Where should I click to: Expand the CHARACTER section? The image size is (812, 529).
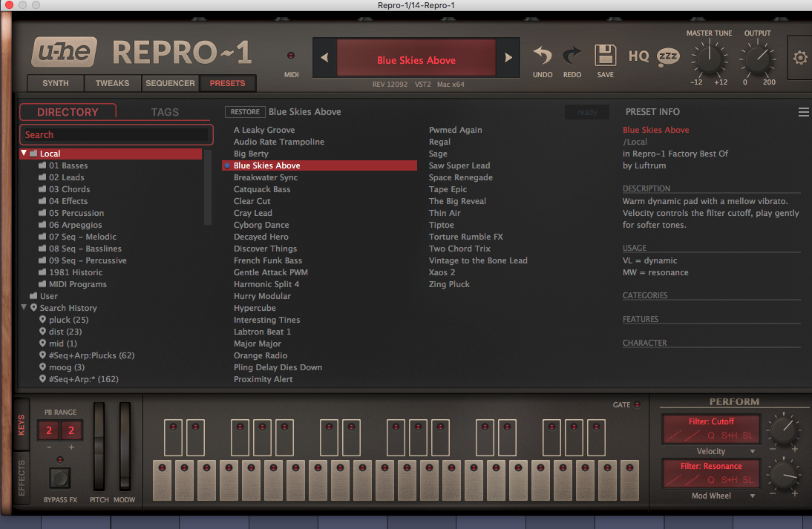click(644, 343)
